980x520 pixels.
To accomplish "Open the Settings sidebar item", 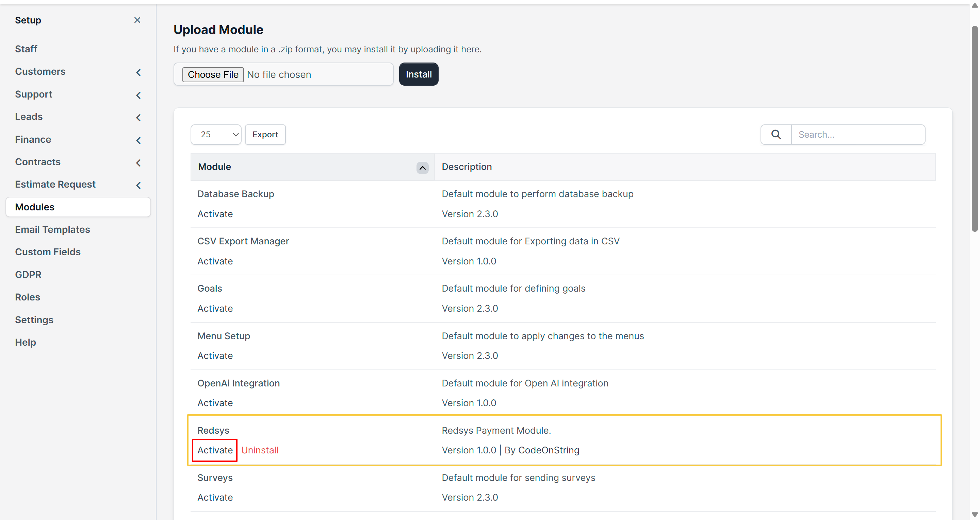I will click(34, 320).
